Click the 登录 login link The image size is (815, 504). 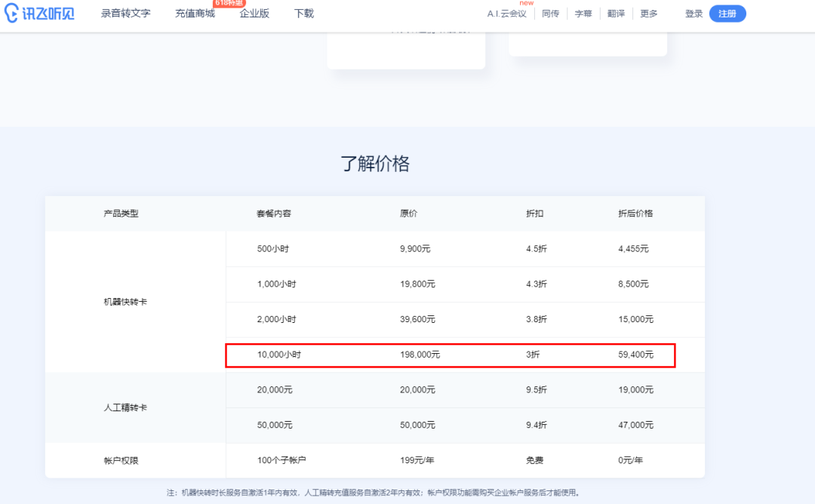click(x=694, y=13)
